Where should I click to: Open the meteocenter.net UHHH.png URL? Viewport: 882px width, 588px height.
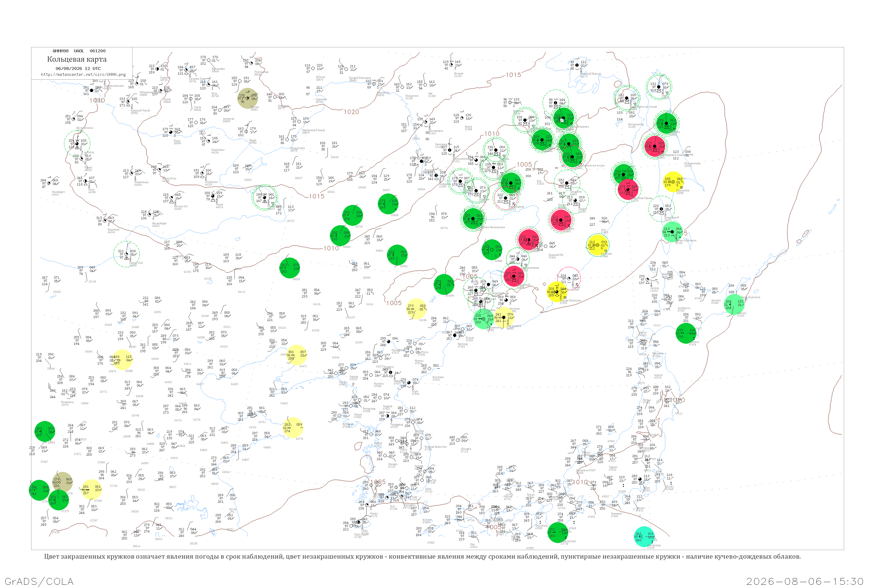83,74
